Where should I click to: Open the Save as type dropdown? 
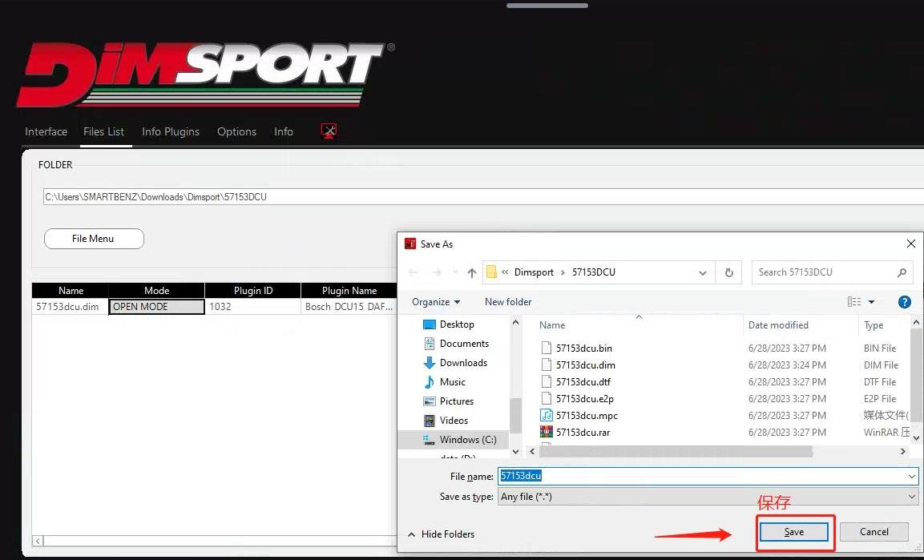(x=912, y=497)
